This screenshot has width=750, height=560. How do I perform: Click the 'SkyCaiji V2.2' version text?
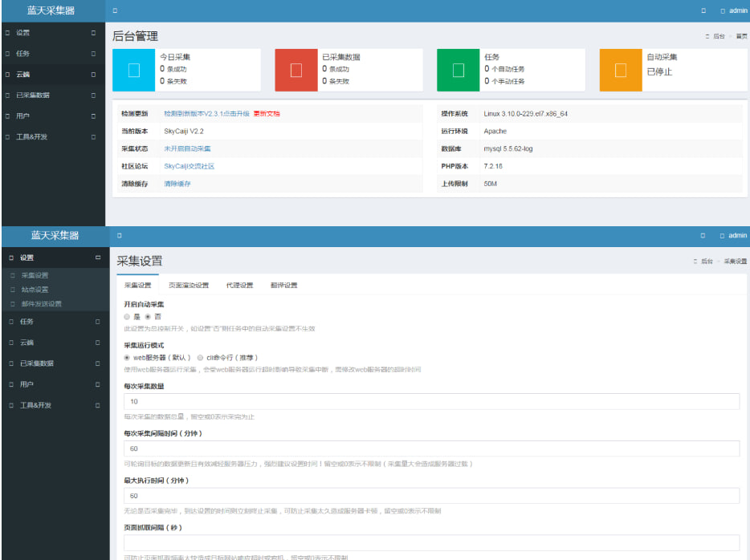click(x=184, y=132)
